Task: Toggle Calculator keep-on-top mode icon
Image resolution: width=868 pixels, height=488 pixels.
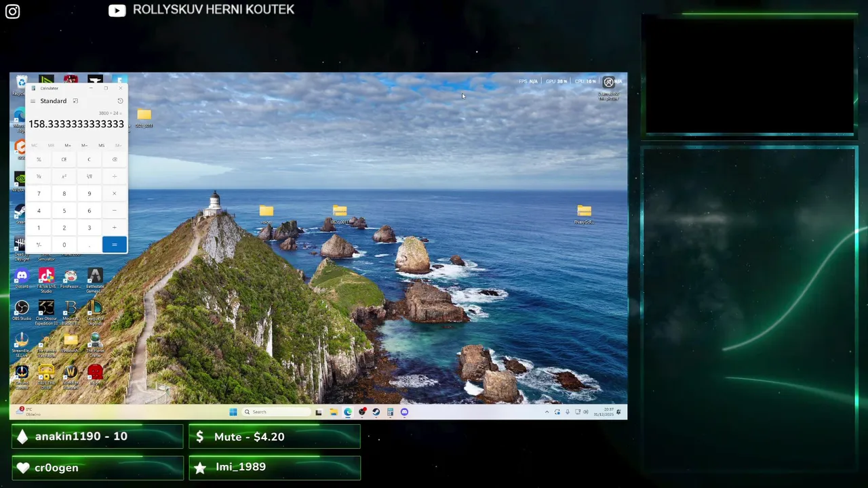Action: tap(75, 101)
